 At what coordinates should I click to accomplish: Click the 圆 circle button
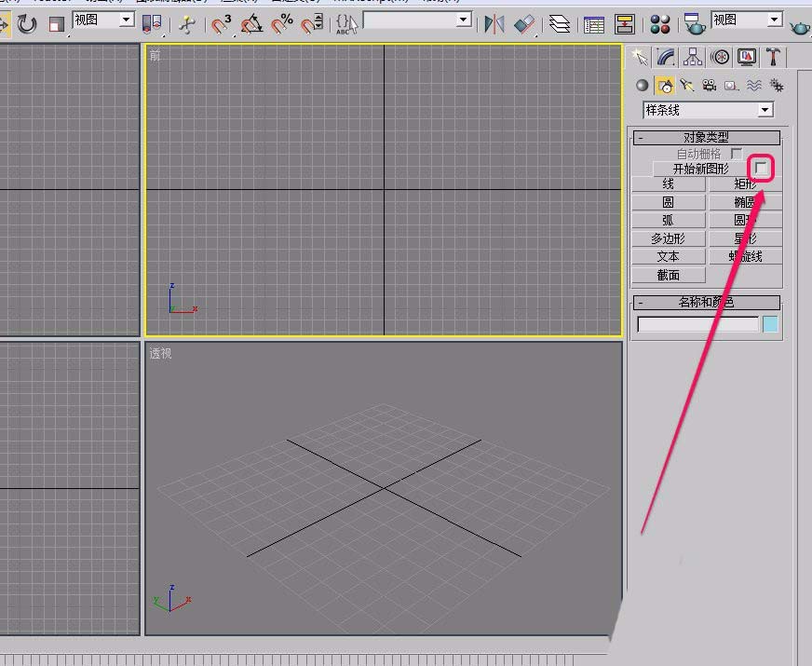(x=668, y=202)
